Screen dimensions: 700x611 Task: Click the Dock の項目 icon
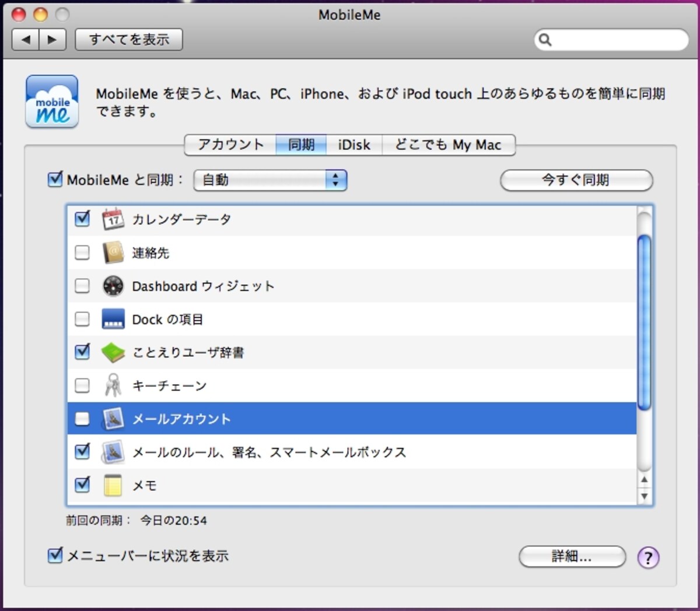(113, 319)
